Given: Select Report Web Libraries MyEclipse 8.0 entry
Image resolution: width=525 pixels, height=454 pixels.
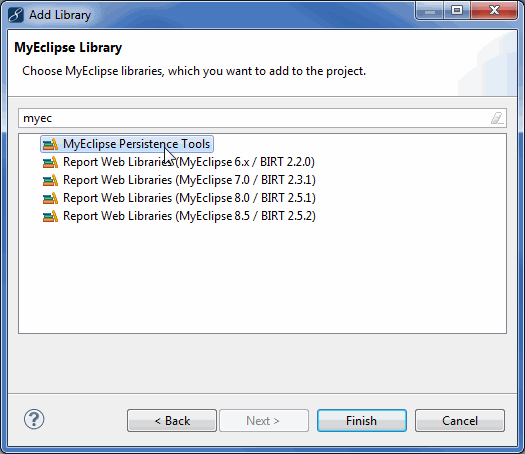Looking at the screenshot, I should 189,199.
